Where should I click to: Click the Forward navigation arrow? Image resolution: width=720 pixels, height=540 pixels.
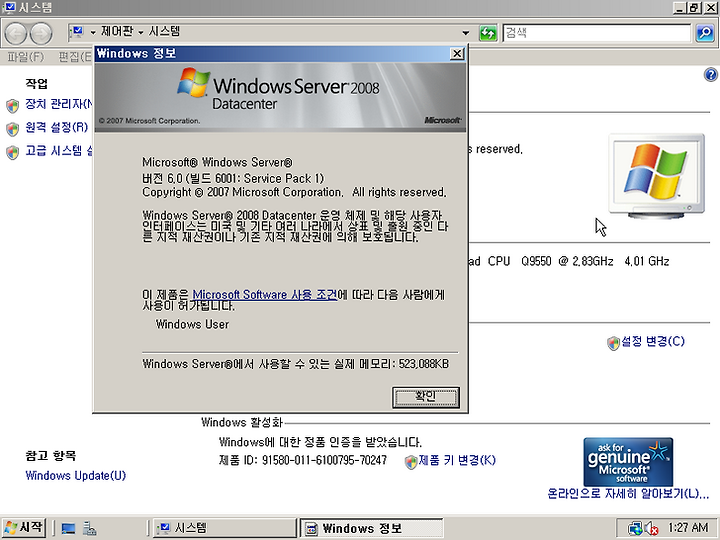(41, 34)
